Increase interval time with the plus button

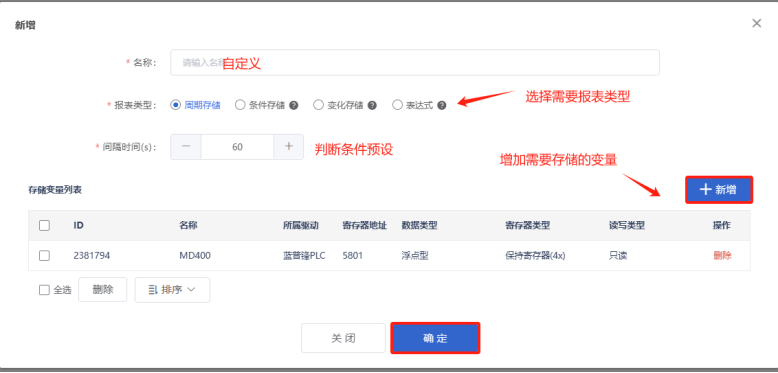(289, 147)
